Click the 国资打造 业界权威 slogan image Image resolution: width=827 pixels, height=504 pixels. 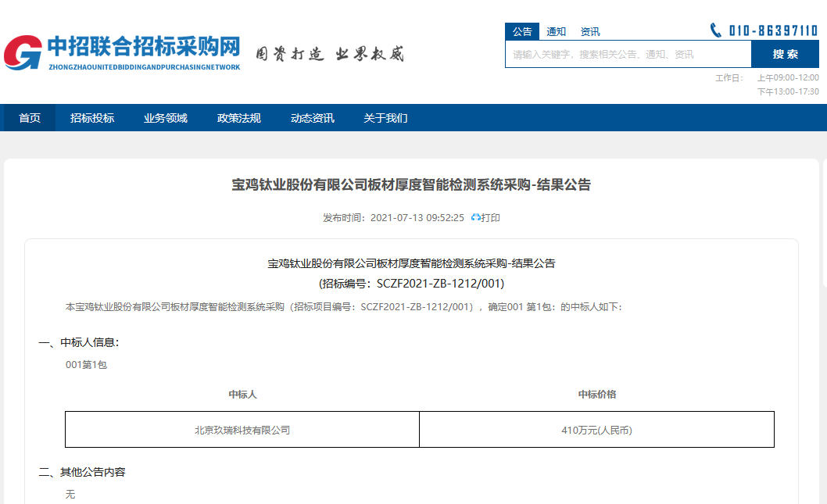[x=330, y=55]
